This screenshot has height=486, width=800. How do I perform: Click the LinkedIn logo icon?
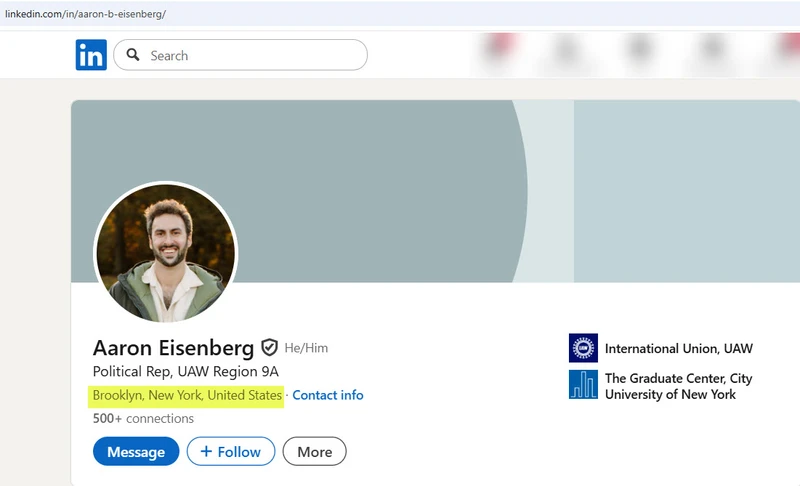[91, 55]
